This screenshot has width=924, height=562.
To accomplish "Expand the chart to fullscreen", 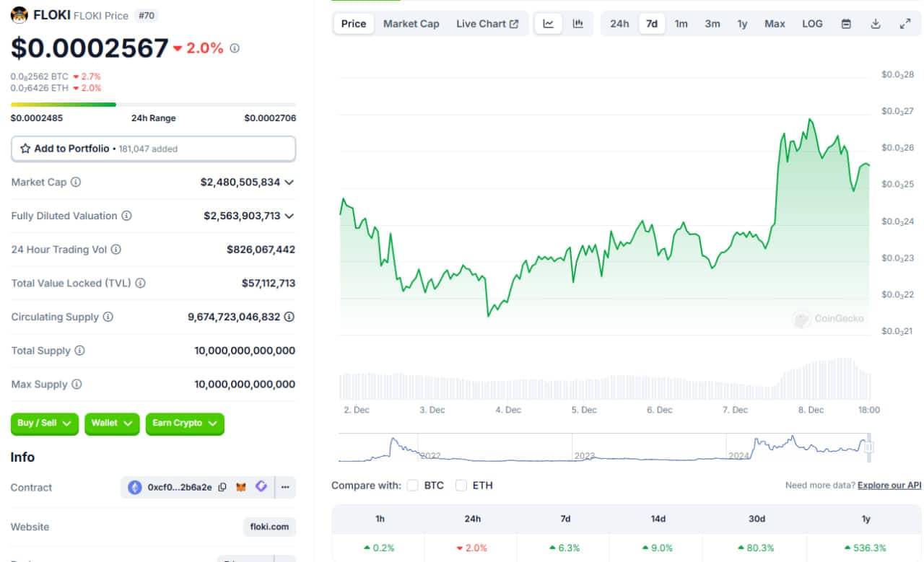I will [905, 24].
